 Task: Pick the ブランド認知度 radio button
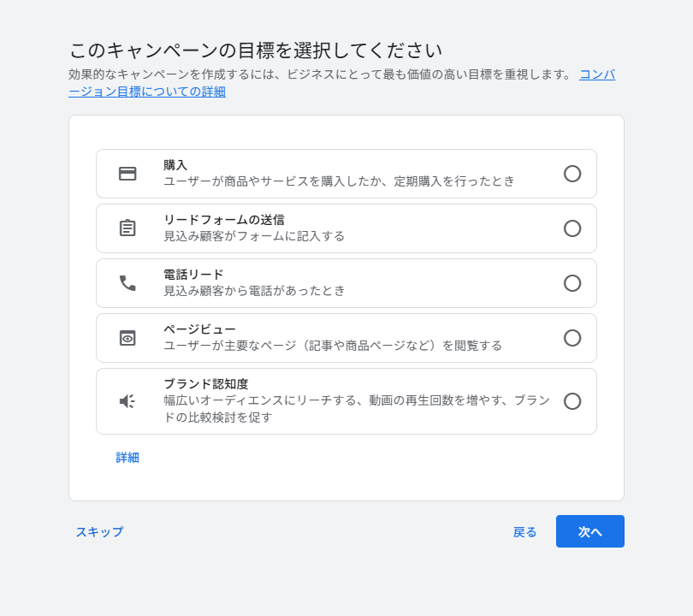coord(572,401)
